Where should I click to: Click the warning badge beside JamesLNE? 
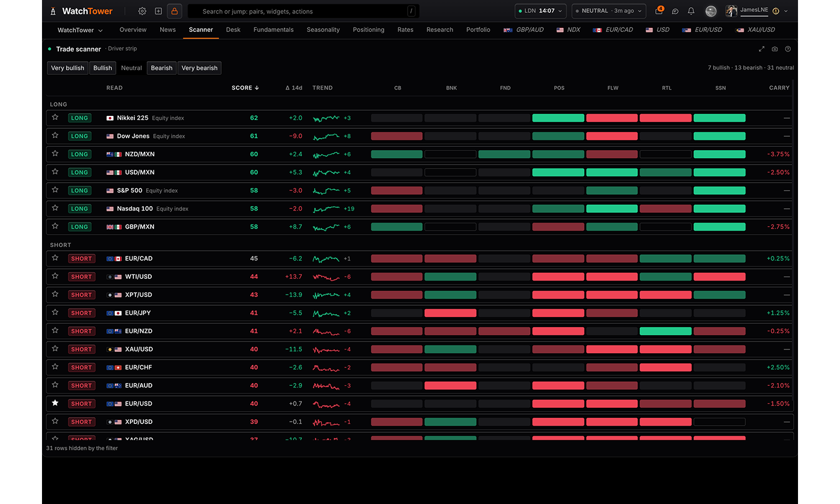click(776, 11)
